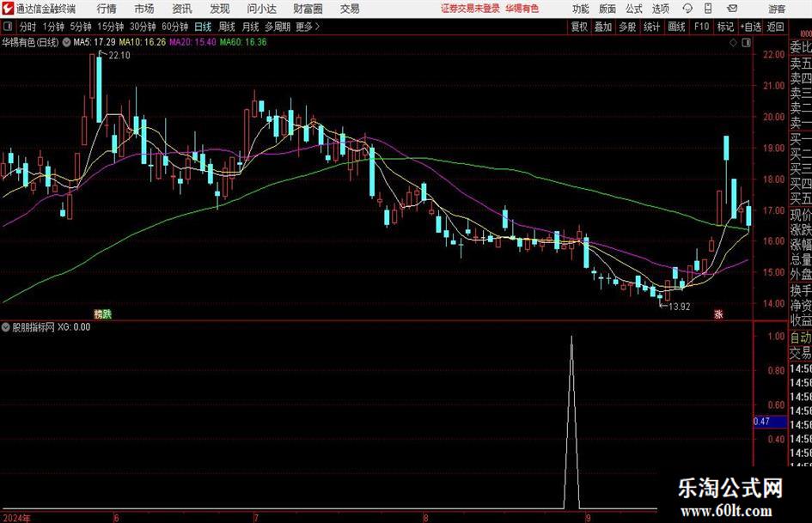Viewport: 812px width, 523px height.
Task: Expand the 股朋指标网 sub-indicator dropdown arrow
Action: [6, 327]
